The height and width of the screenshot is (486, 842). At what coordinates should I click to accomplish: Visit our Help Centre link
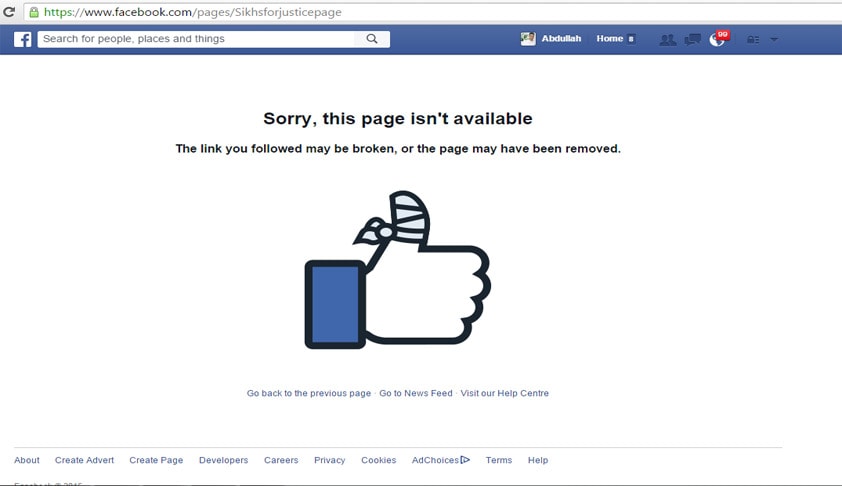pos(504,393)
